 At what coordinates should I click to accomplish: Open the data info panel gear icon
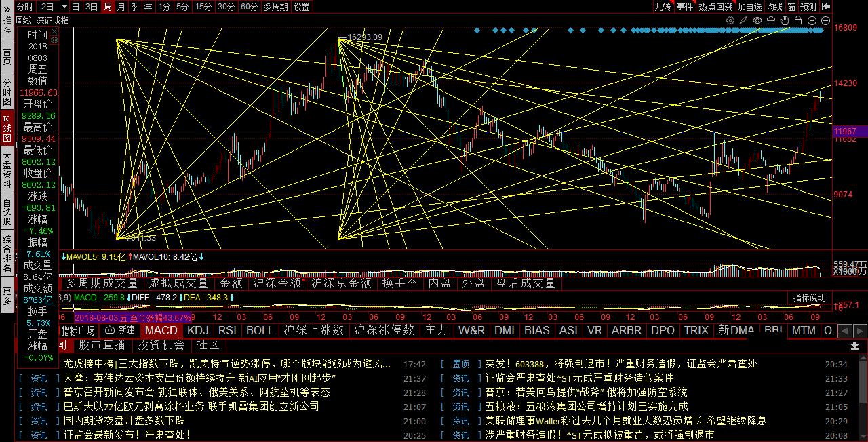(x=54, y=41)
